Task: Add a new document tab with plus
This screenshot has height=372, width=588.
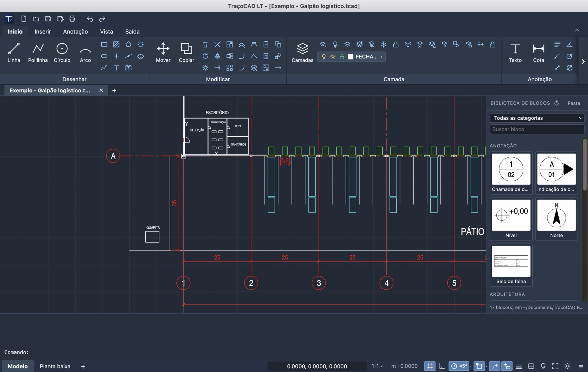Action: pos(114,90)
